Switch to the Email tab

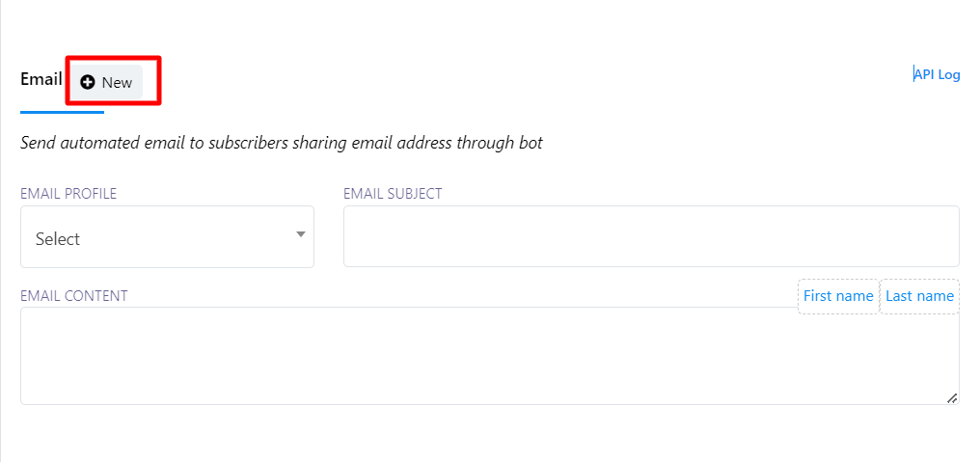click(41, 79)
